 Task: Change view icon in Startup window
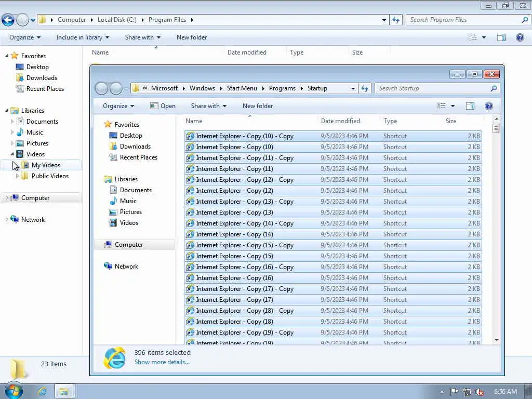click(442, 106)
